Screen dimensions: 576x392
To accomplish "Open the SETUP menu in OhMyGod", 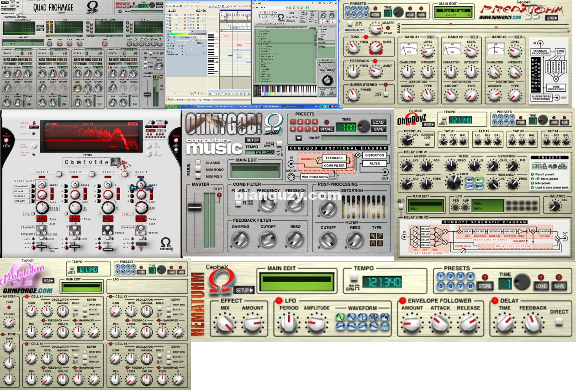I will [253, 140].
